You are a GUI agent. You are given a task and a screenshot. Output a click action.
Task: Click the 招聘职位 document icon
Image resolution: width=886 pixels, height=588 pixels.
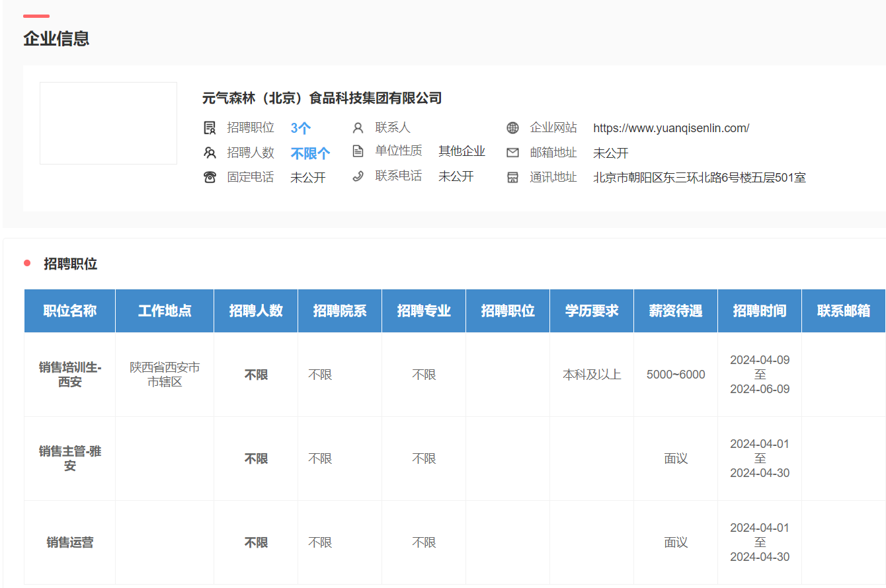[x=210, y=128]
